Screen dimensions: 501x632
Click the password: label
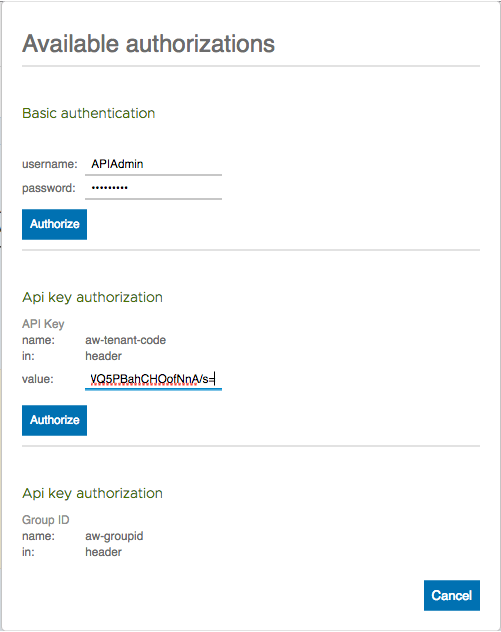pyautogui.click(x=49, y=188)
